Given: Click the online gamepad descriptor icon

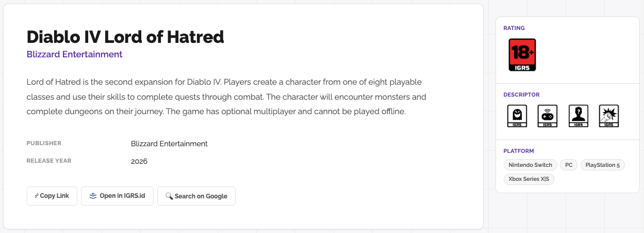Looking at the screenshot, I should point(548,116).
